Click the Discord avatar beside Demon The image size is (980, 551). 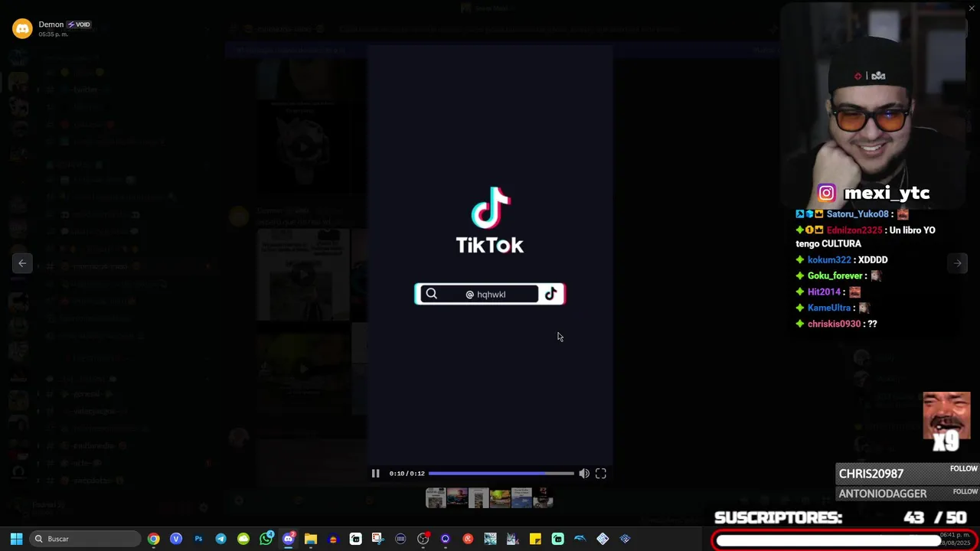point(22,29)
